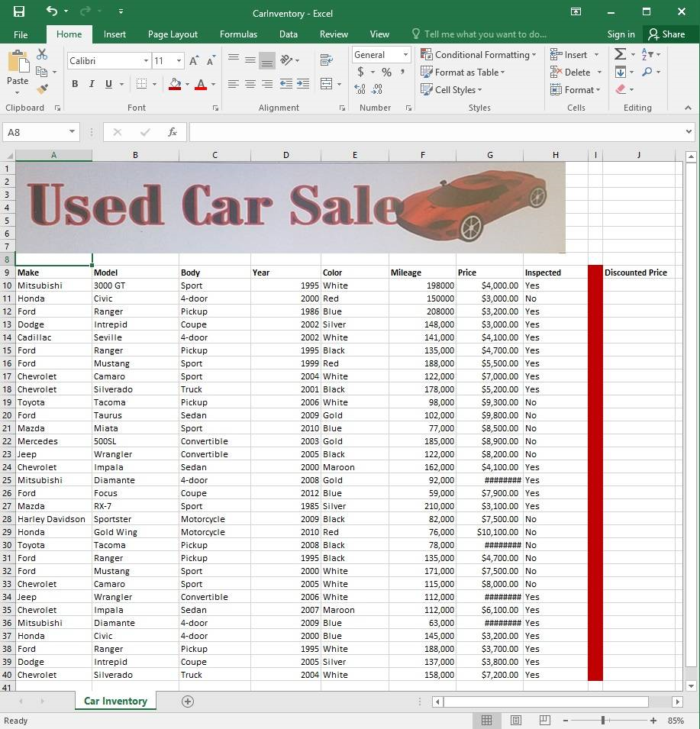Click the Insert Function fx icon

[173, 132]
